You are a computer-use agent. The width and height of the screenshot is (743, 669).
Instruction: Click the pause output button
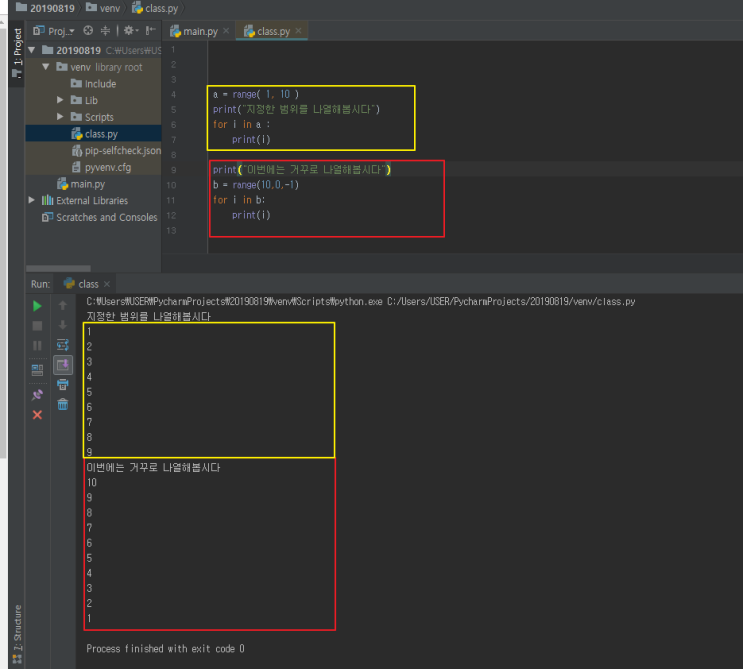pyautogui.click(x=37, y=345)
